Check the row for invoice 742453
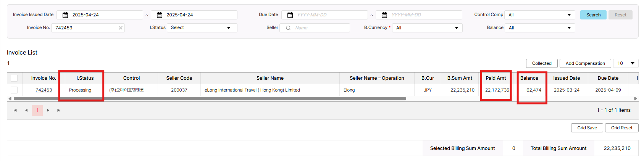Image resolution: width=644 pixels, height=161 pixels. pos(14,90)
